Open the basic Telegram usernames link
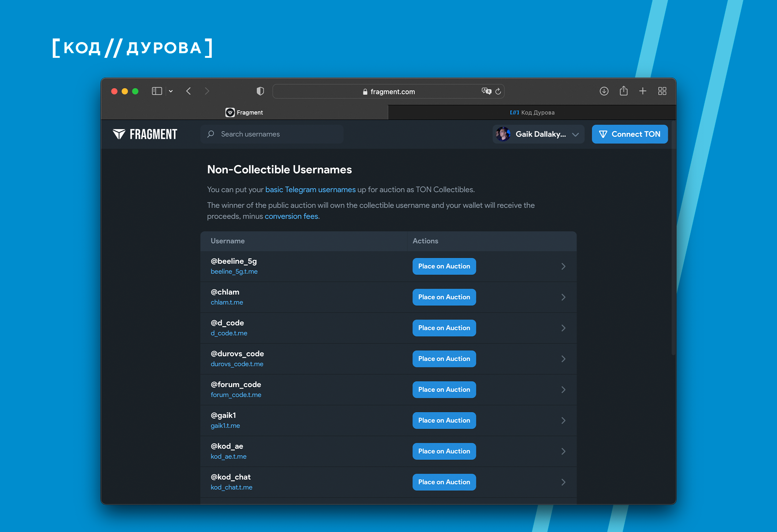Viewport: 777px width, 532px height. point(310,190)
